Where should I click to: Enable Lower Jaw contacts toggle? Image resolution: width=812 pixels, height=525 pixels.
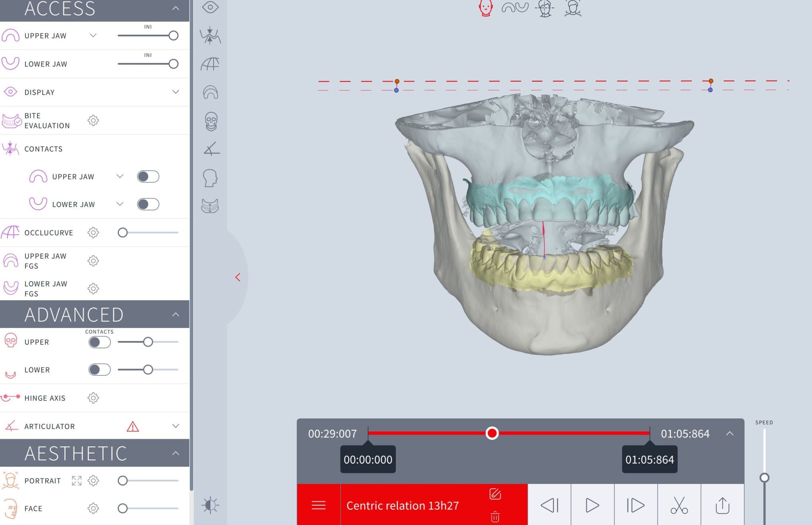click(148, 204)
